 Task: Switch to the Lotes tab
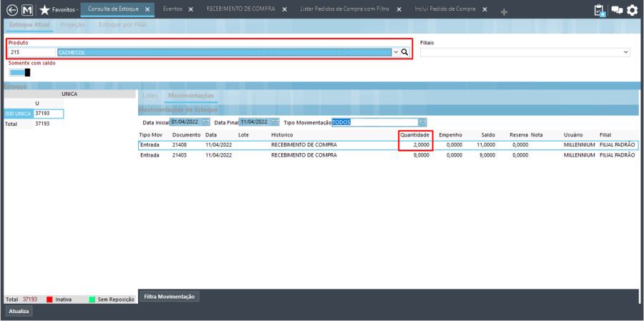150,95
